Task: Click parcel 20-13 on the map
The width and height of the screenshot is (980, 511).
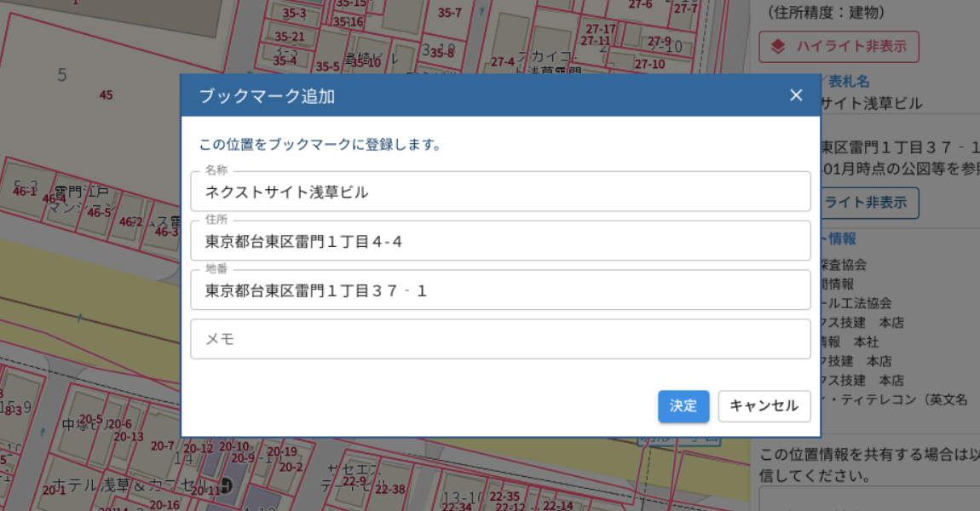Action: (x=128, y=435)
